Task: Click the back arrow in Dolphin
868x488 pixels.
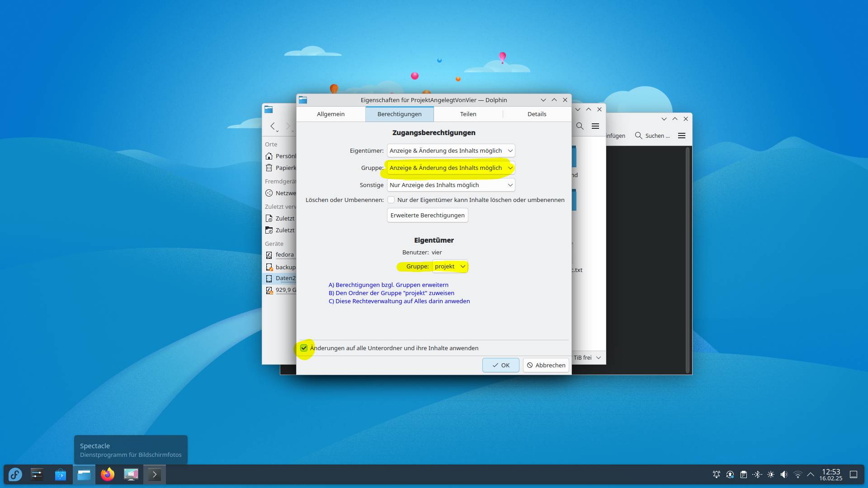Action: [x=273, y=126]
